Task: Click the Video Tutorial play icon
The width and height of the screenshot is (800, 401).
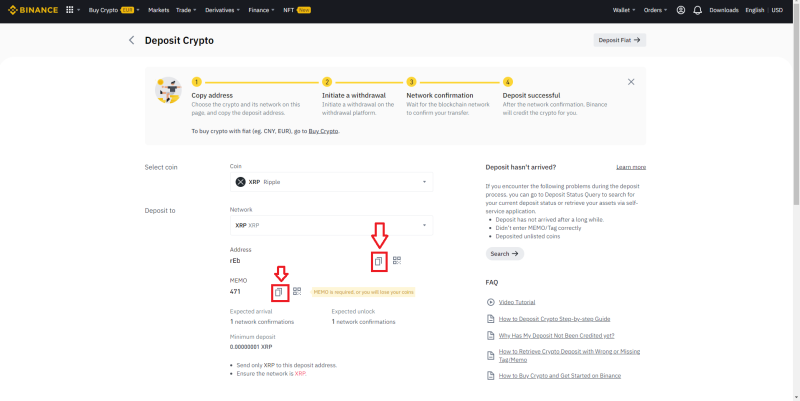Action: (x=491, y=302)
